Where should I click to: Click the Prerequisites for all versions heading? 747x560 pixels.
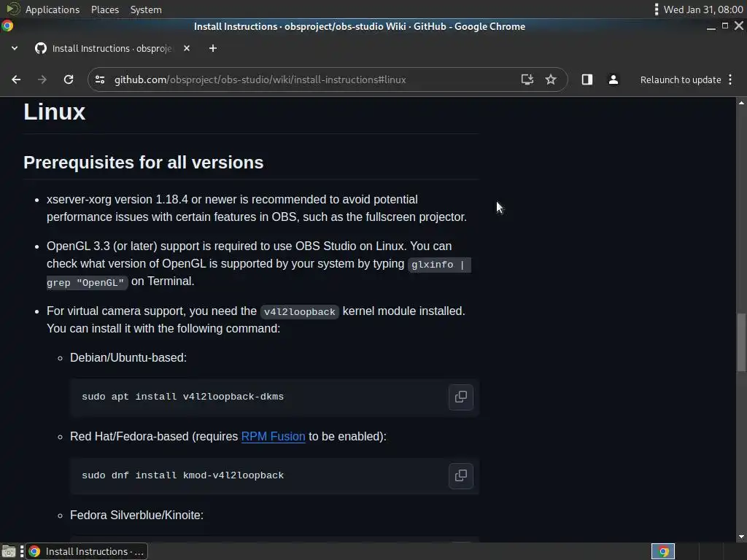tap(144, 163)
